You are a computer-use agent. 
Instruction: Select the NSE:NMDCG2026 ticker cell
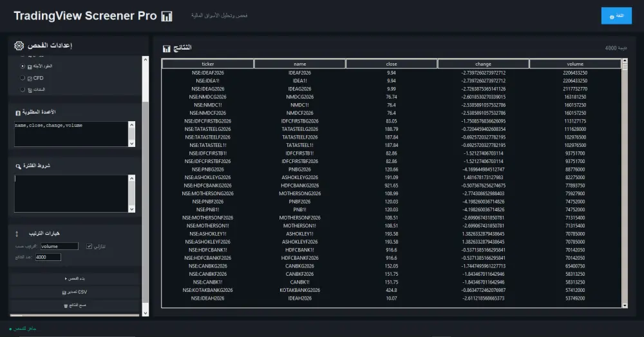click(208, 97)
